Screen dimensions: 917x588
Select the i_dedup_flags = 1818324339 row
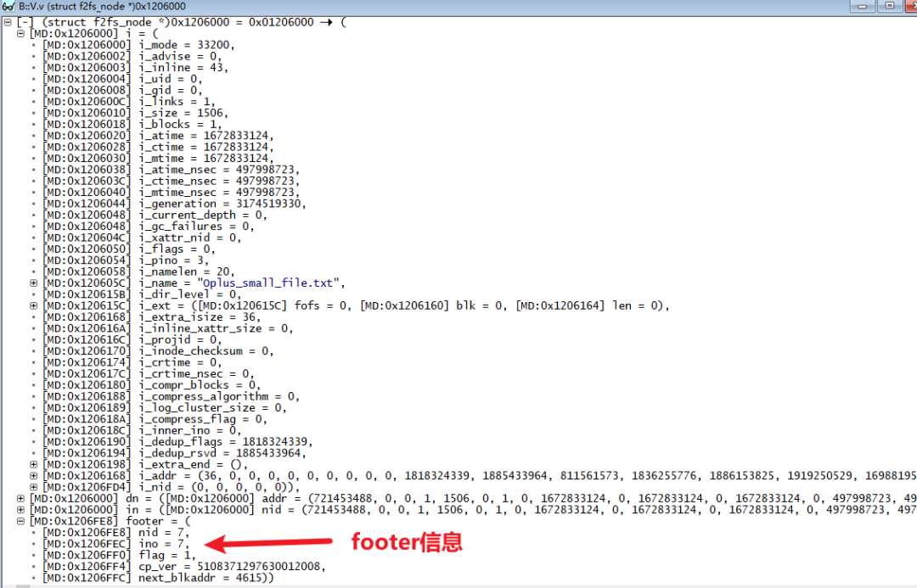pyautogui.click(x=177, y=442)
